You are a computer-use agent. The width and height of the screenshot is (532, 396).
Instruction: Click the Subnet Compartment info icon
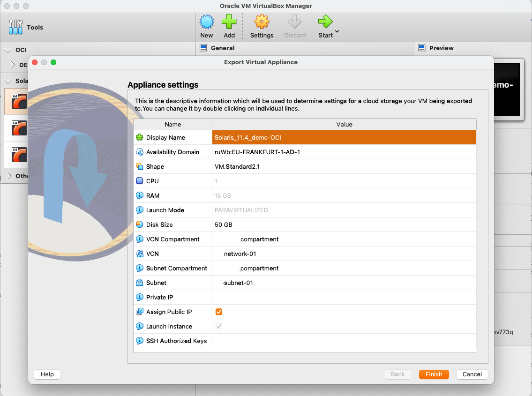tap(140, 268)
